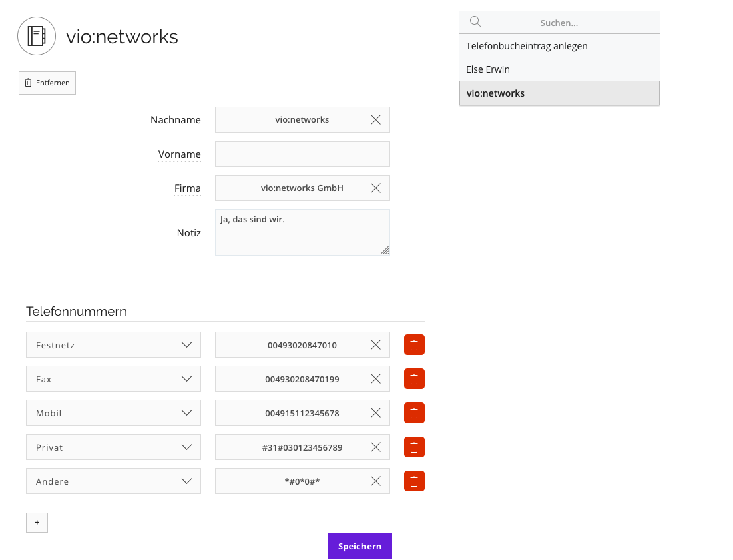
Task: Clear the Andere number *#0*0#*
Action: [x=375, y=481]
